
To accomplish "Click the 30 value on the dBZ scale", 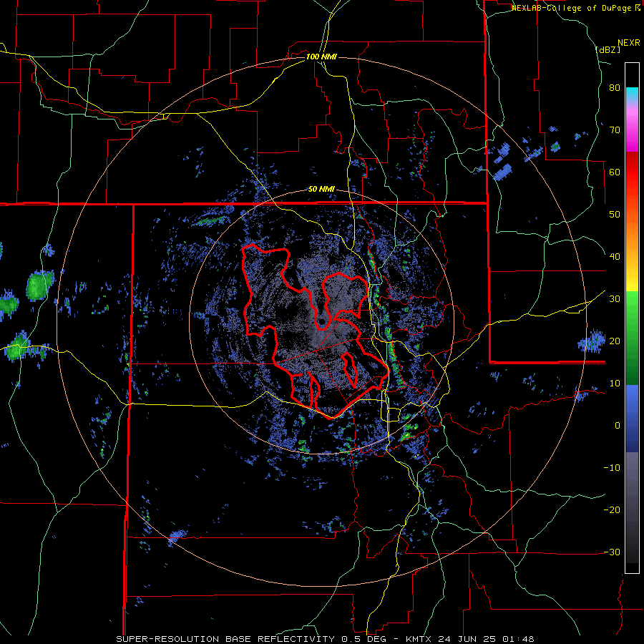I will point(615,299).
